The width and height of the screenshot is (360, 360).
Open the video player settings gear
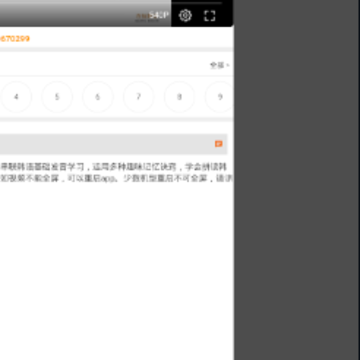(x=185, y=15)
